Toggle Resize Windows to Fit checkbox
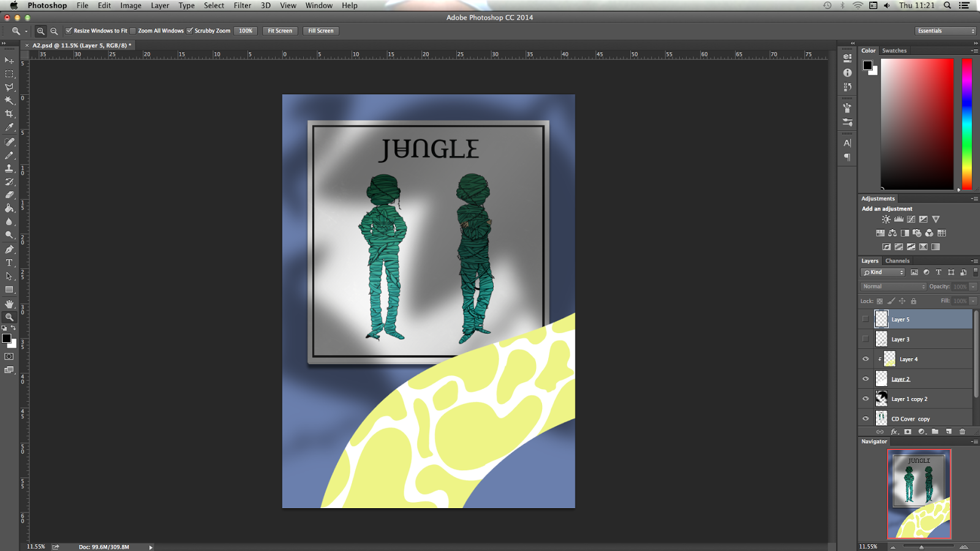Image resolution: width=980 pixels, height=551 pixels. [x=69, y=31]
